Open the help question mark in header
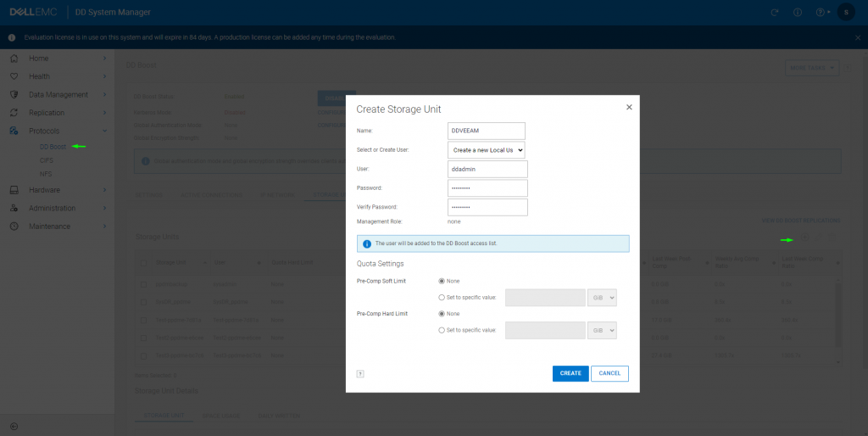The height and width of the screenshot is (436, 868). tap(820, 12)
